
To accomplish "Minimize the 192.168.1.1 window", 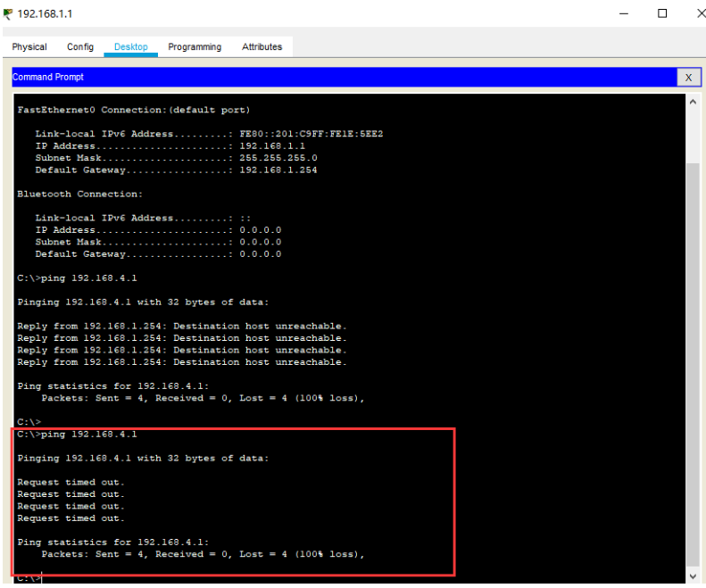I will coord(624,13).
